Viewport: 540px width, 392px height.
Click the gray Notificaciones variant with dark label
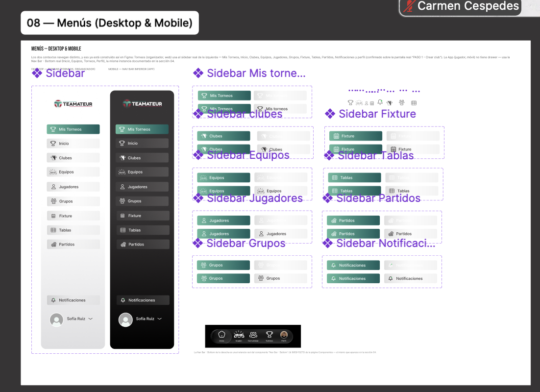click(411, 278)
